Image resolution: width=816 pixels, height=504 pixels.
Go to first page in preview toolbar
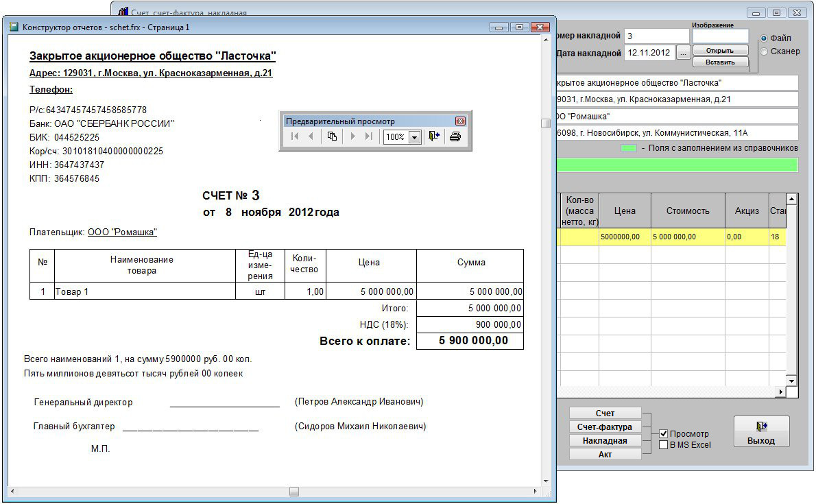click(294, 136)
